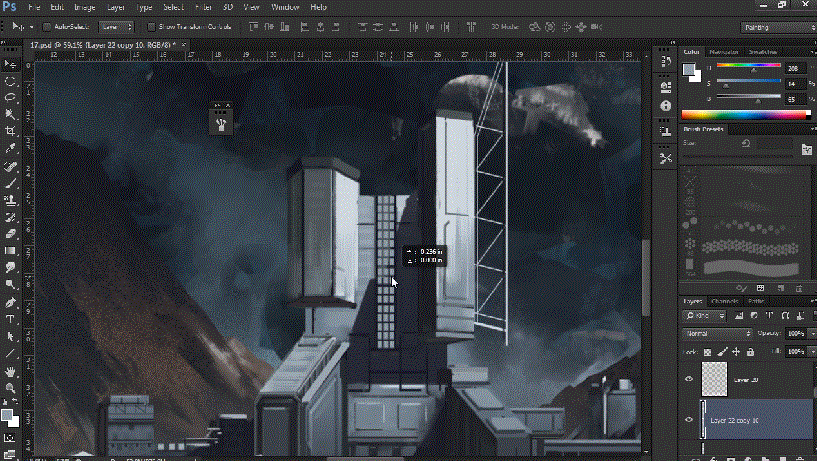Select the History Brush tool
The width and height of the screenshot is (817, 461).
click(10, 217)
